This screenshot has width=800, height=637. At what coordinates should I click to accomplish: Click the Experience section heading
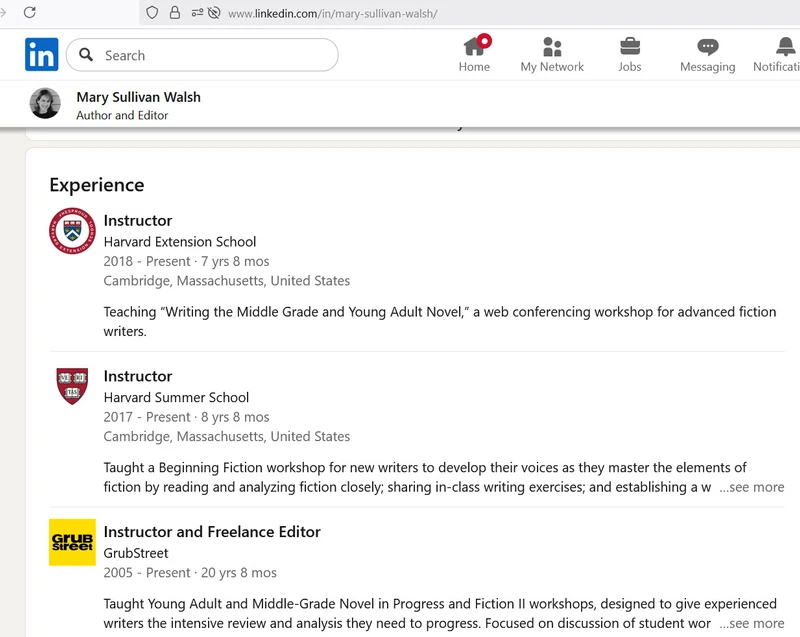tap(97, 185)
